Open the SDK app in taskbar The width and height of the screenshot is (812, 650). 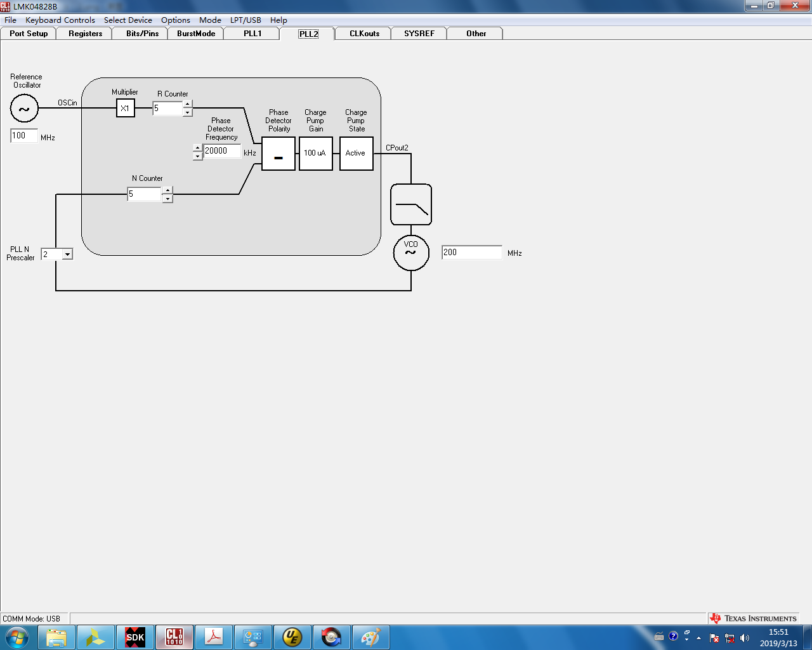tap(135, 637)
